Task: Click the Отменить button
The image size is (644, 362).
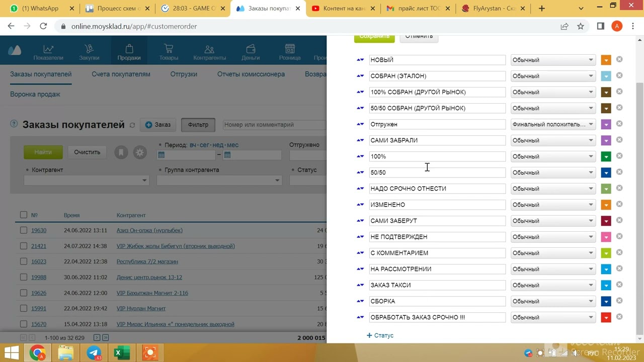Action: click(419, 38)
